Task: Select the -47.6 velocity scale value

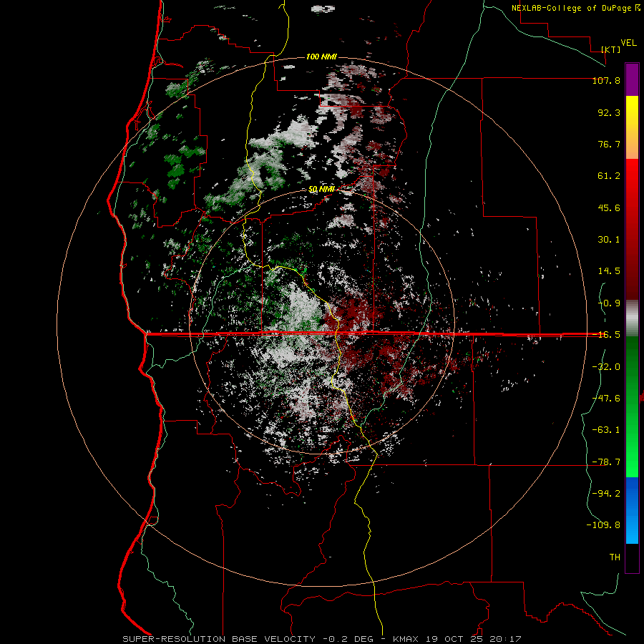Action: tap(606, 398)
